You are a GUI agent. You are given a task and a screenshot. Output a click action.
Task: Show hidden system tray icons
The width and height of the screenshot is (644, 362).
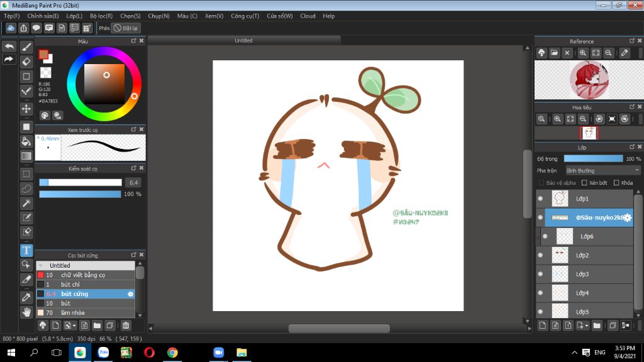click(x=575, y=353)
